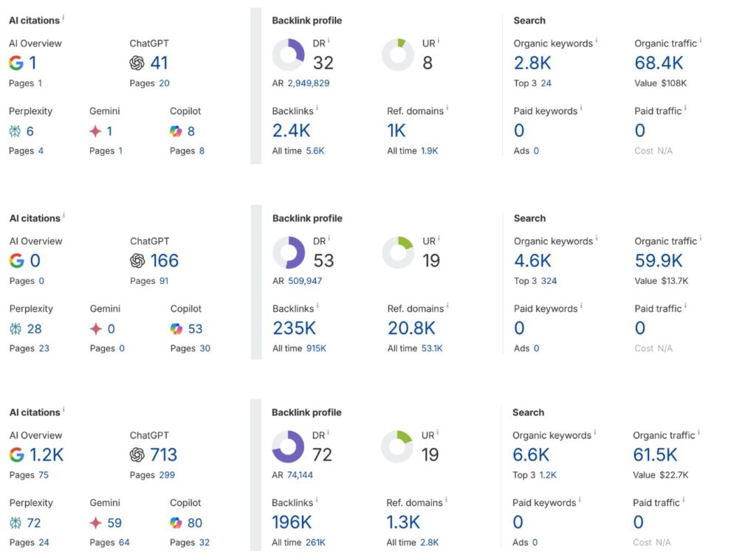
Task: Click the info icon next to AI citations heading
Action: [65, 17]
